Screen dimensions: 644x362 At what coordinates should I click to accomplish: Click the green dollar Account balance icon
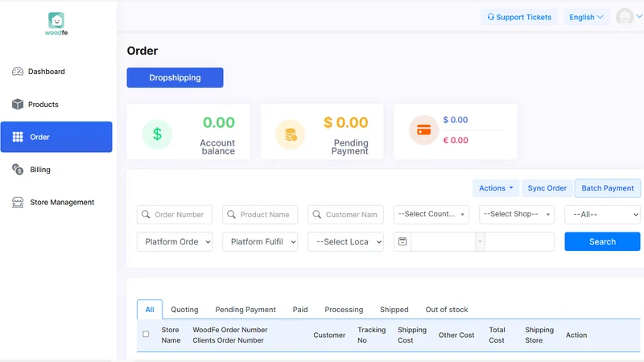(x=157, y=134)
